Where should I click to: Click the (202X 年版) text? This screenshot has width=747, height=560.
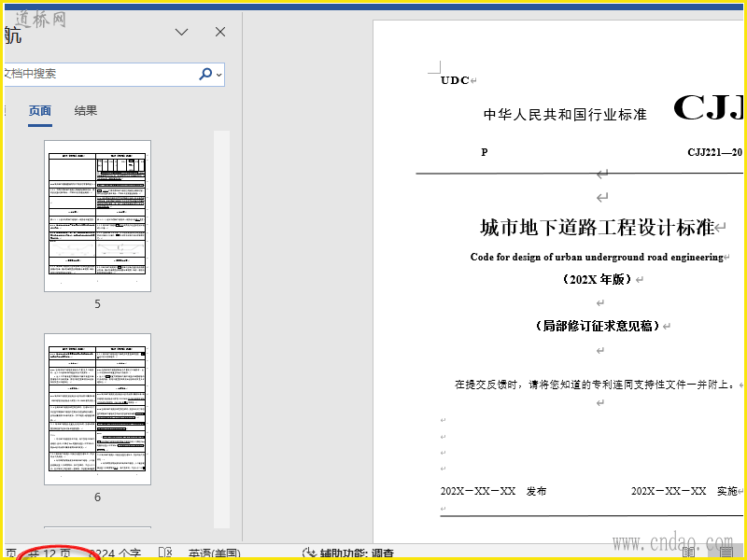coord(597,279)
